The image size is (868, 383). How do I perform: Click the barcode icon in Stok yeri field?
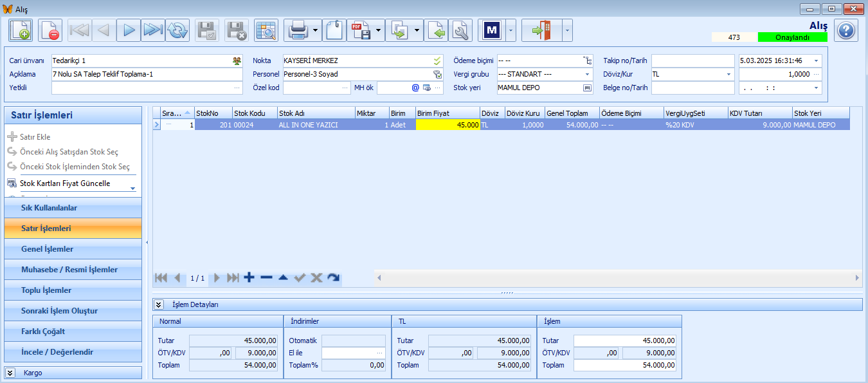(587, 88)
